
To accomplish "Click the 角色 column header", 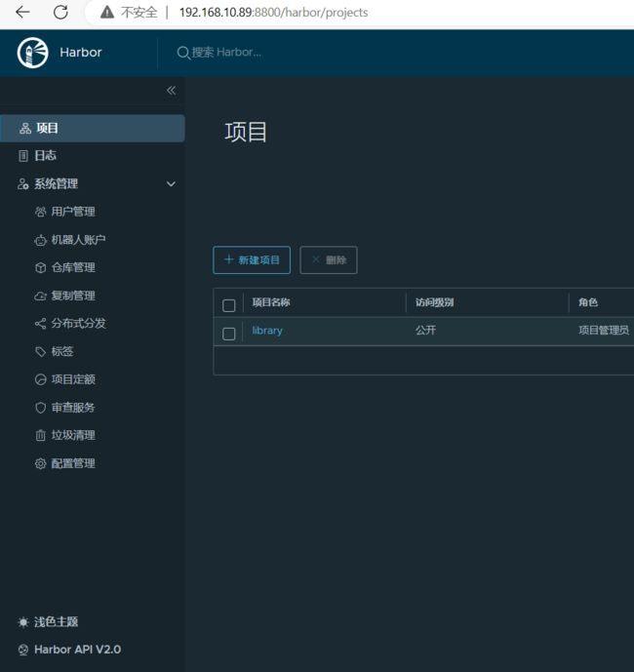I will [588, 302].
